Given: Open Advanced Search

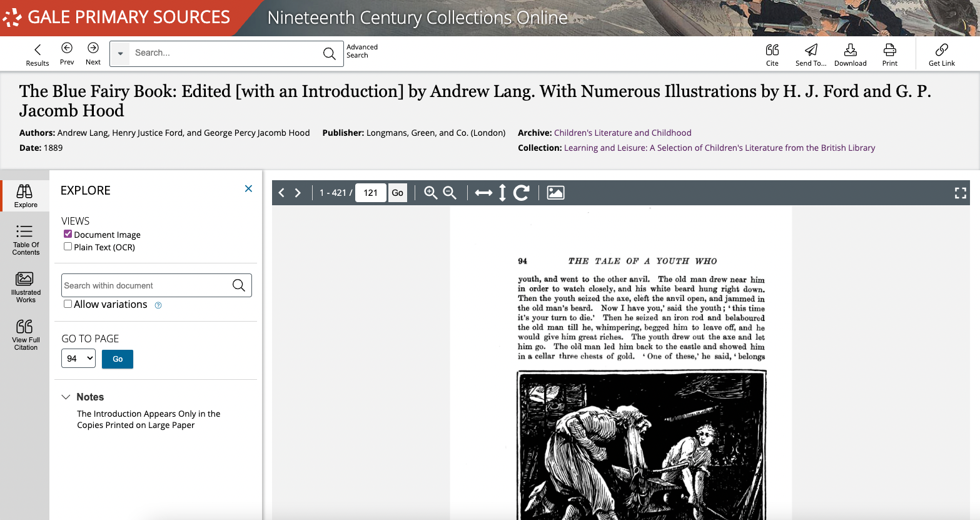Looking at the screenshot, I should [362, 51].
